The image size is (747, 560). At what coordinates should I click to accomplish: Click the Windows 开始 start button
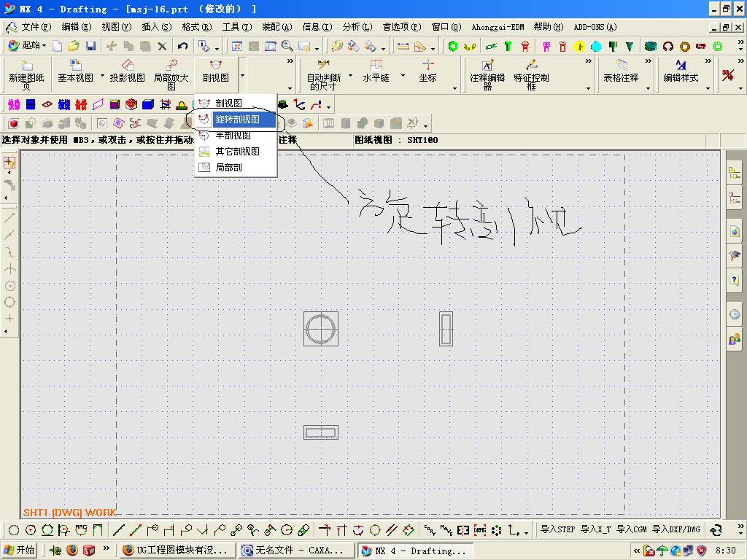19,551
